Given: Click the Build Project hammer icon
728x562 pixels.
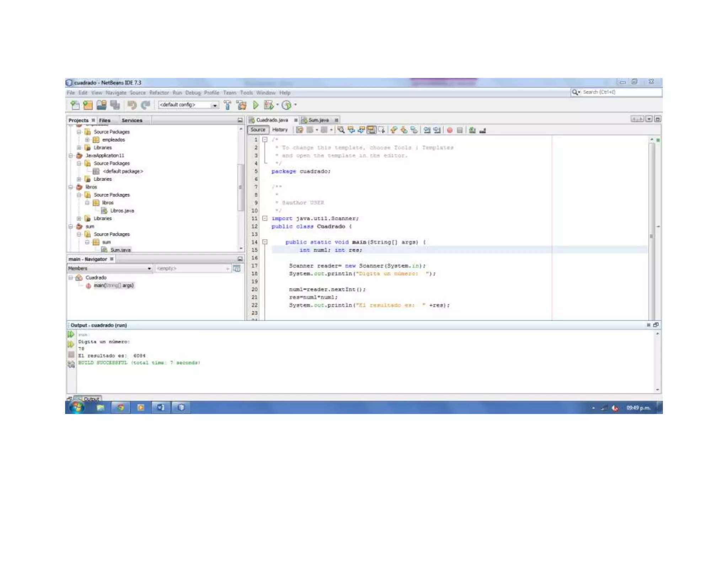Looking at the screenshot, I should pos(227,105).
